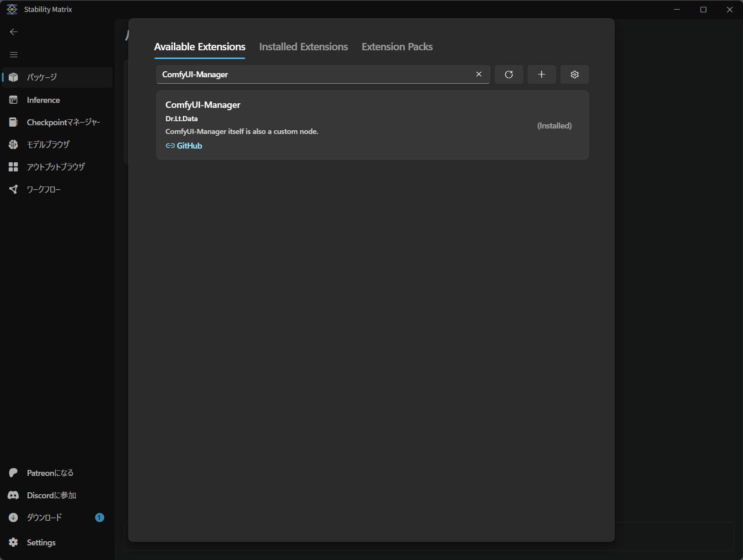
Task: Open ダウンロード downloads with badge
Action: coord(44,517)
